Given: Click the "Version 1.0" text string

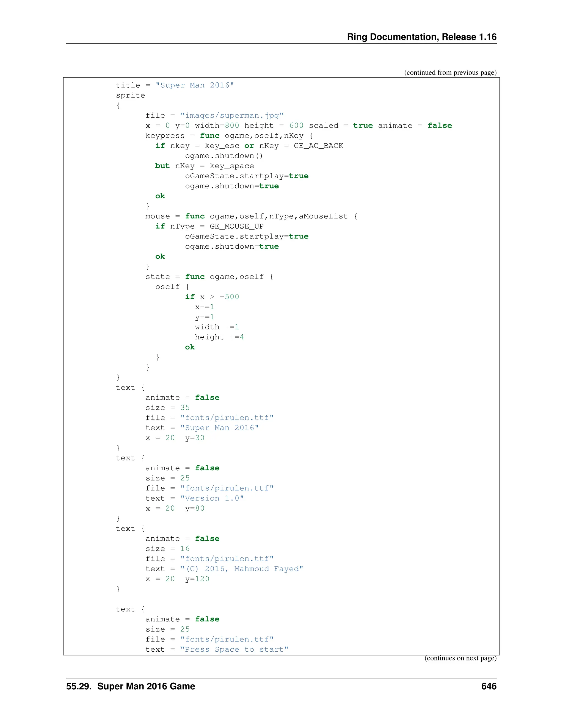Looking at the screenshot, I should click(212, 498).
